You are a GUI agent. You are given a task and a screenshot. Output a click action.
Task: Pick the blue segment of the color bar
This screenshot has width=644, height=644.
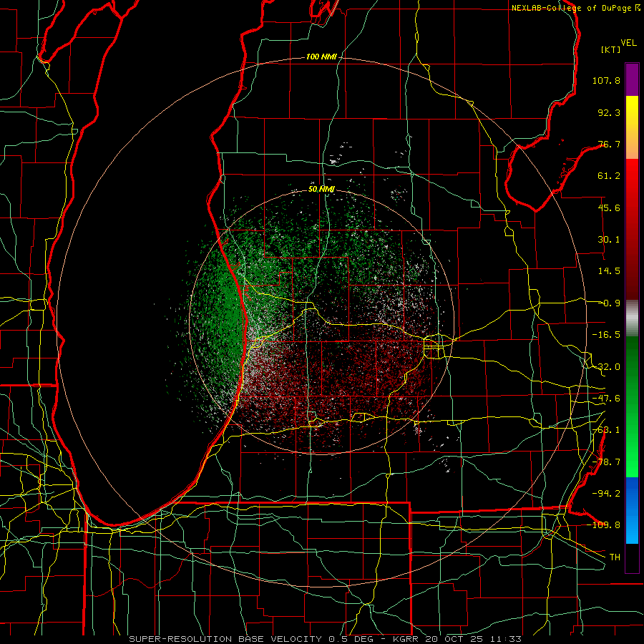click(632, 510)
